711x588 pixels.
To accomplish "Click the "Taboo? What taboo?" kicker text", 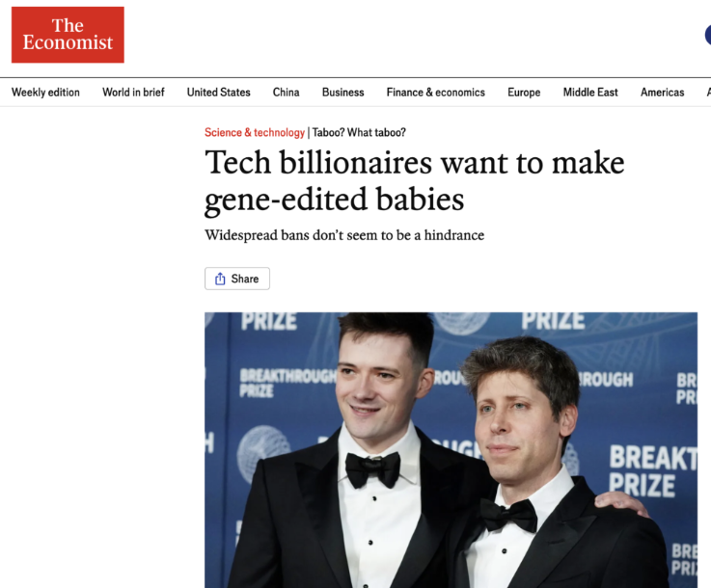I will (359, 133).
